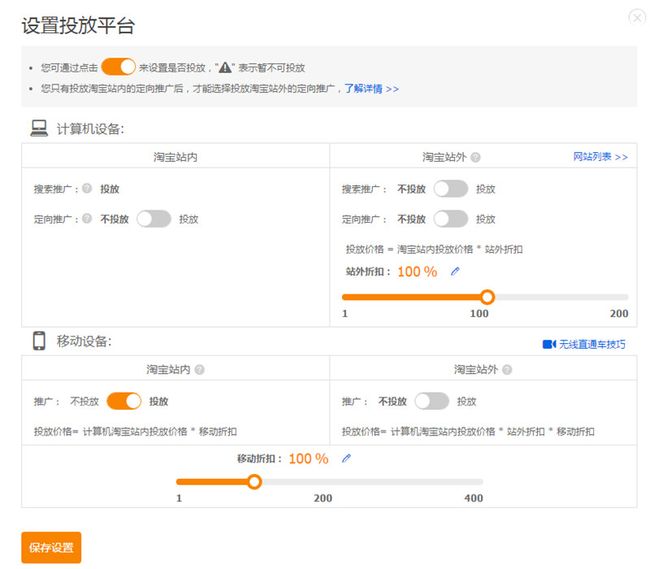Viewport: 650px width, 569px height.
Task: Click the 移动设备 section heading
Action: (x=84, y=341)
